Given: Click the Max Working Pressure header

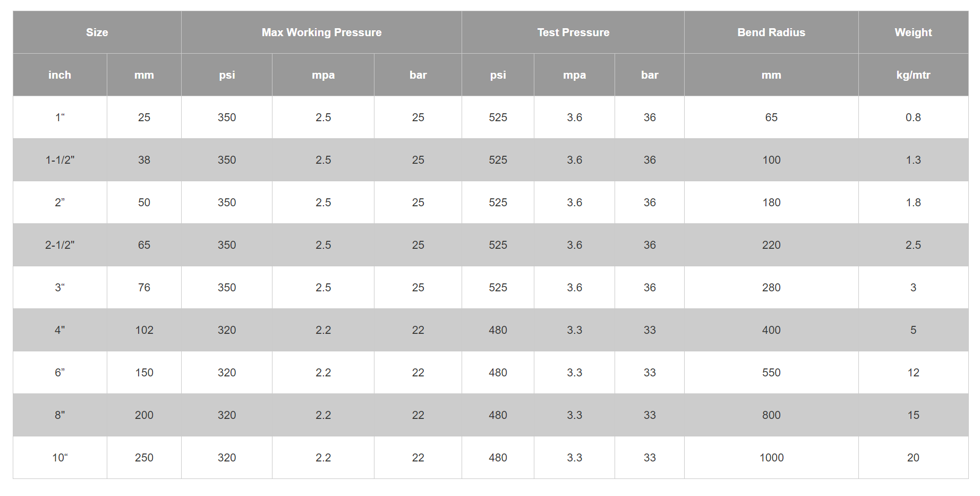Looking at the screenshot, I should 321,32.
